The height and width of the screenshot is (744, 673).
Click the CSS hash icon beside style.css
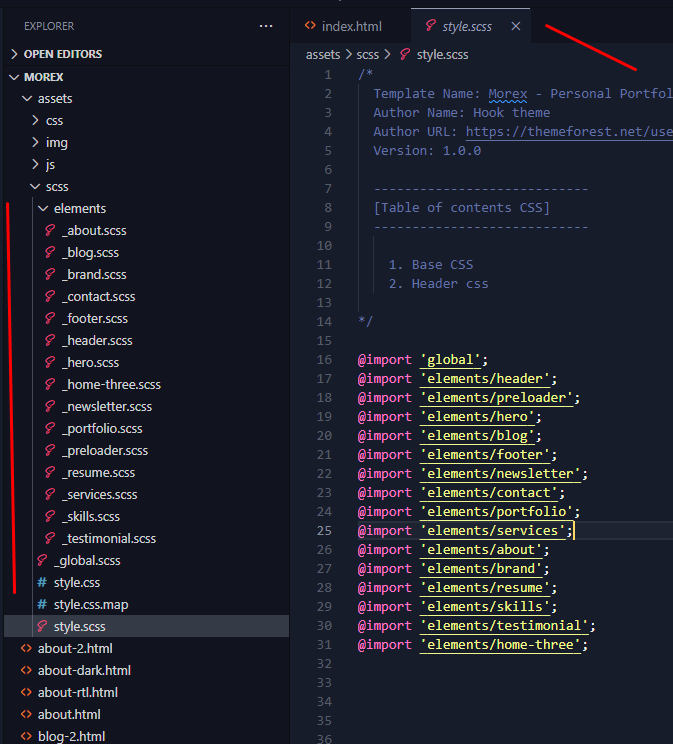[x=42, y=582]
